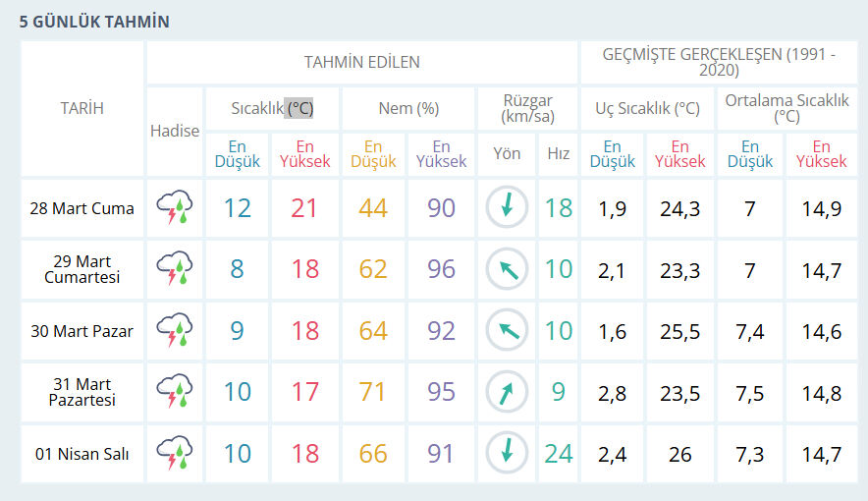Click the thunderstorm icon for 30 Mart Pazar
868x501 pixels.
pos(175,330)
